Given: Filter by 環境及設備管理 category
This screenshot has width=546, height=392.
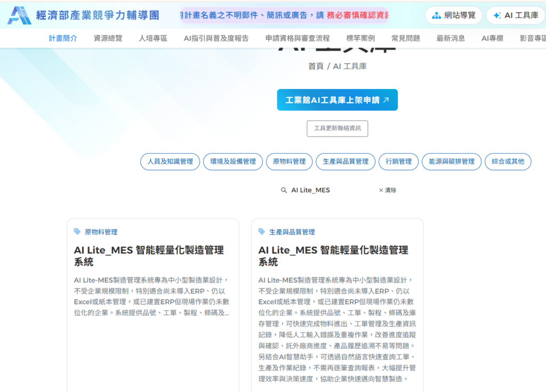Looking at the screenshot, I should [x=233, y=162].
